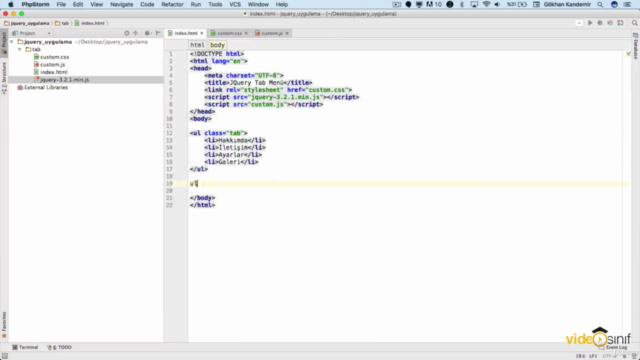Viewport: 640px width, 360px height.
Task: Select jquery-3.2.1.min.js in project tree
Action: 64,80
